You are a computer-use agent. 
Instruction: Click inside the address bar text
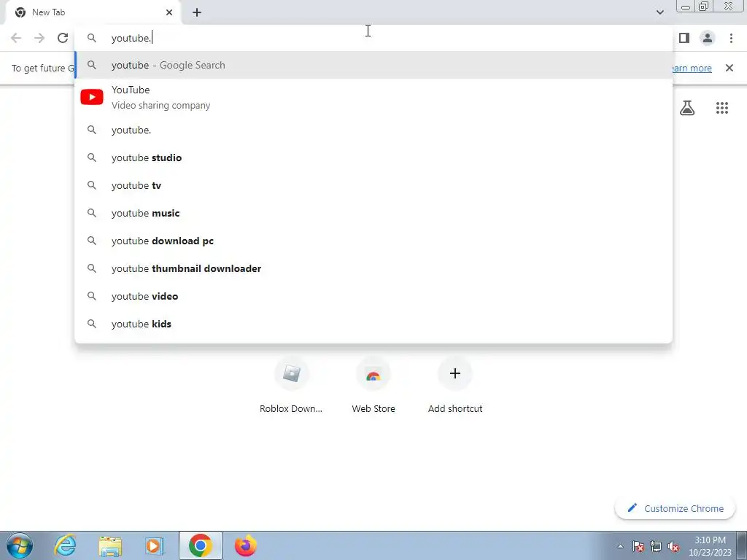pyautogui.click(x=131, y=38)
